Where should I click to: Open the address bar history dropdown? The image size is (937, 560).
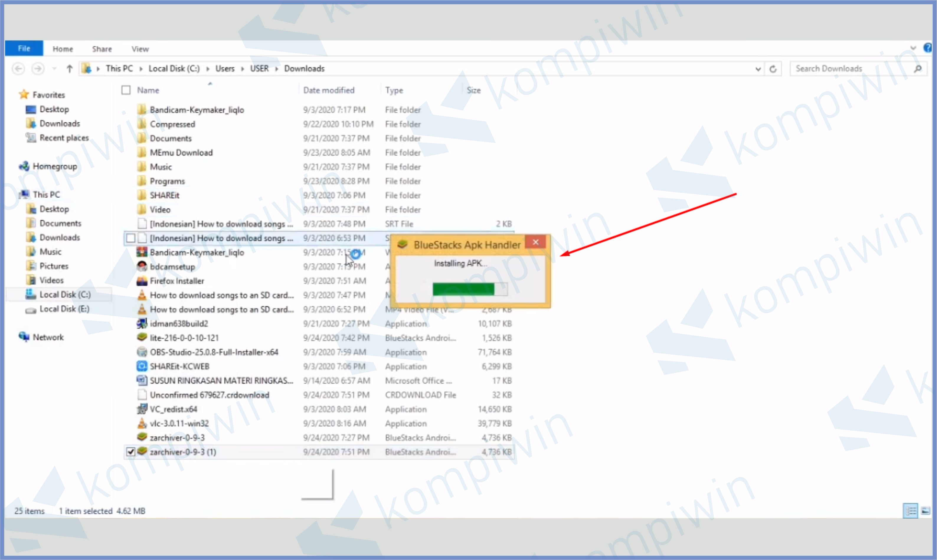click(758, 69)
